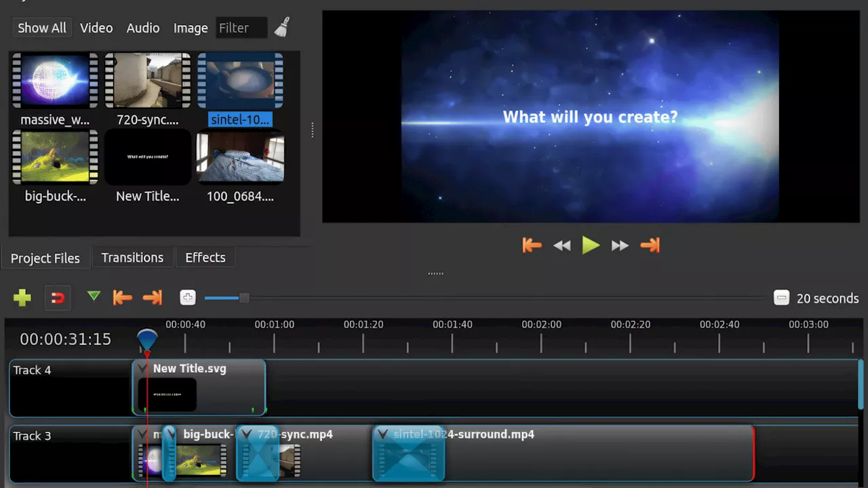This screenshot has height=488, width=868.
Task: Click the splitter handle between files and preview
Action: [313, 130]
